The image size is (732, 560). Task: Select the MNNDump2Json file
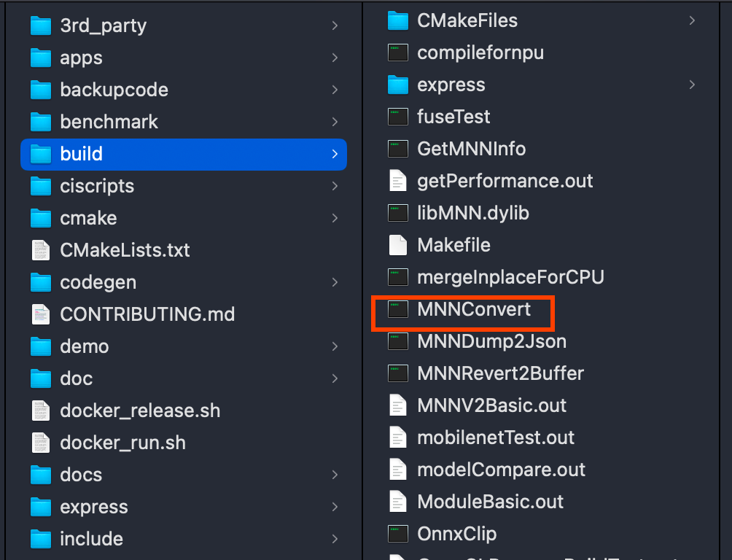click(491, 341)
